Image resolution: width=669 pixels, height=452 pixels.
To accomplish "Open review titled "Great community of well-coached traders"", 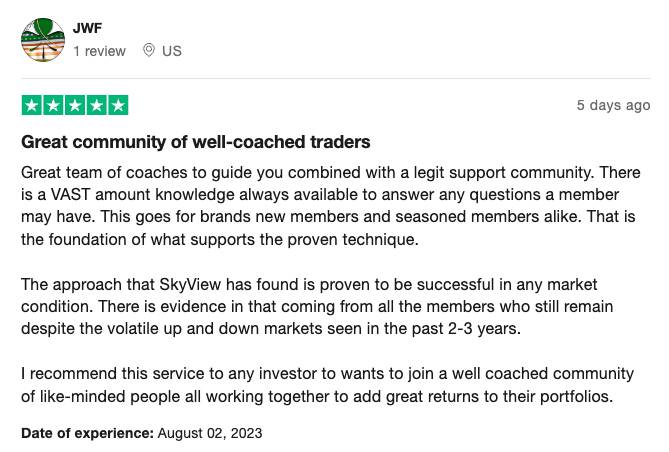I will coord(195,142).
